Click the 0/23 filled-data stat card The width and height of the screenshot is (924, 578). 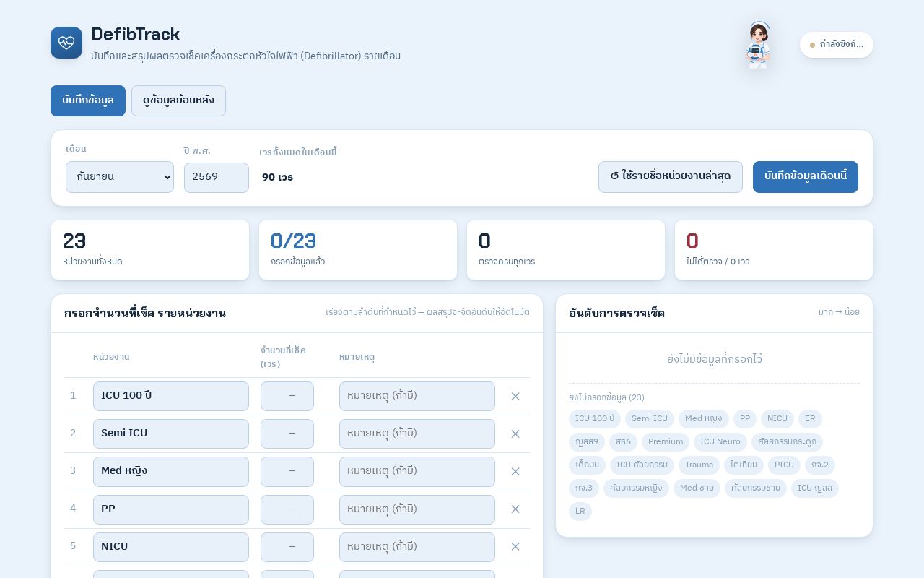[358, 250]
